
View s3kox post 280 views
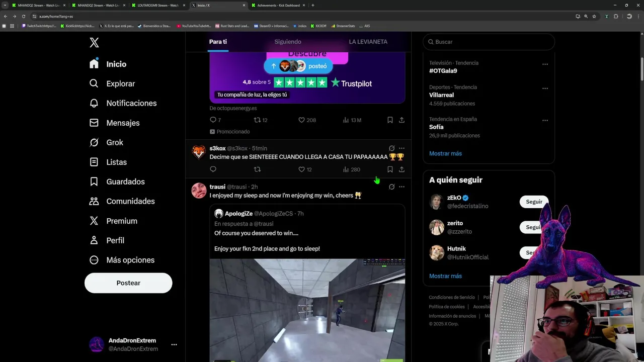(x=351, y=169)
